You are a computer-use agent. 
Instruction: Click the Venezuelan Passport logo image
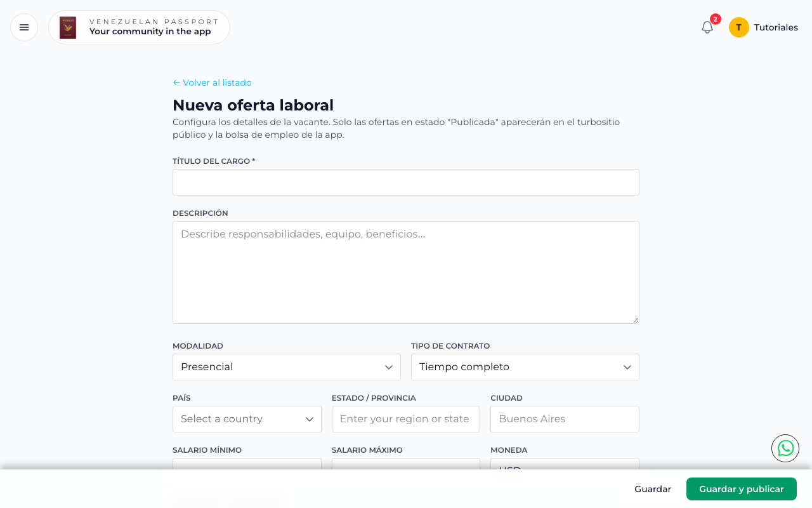[x=68, y=27]
